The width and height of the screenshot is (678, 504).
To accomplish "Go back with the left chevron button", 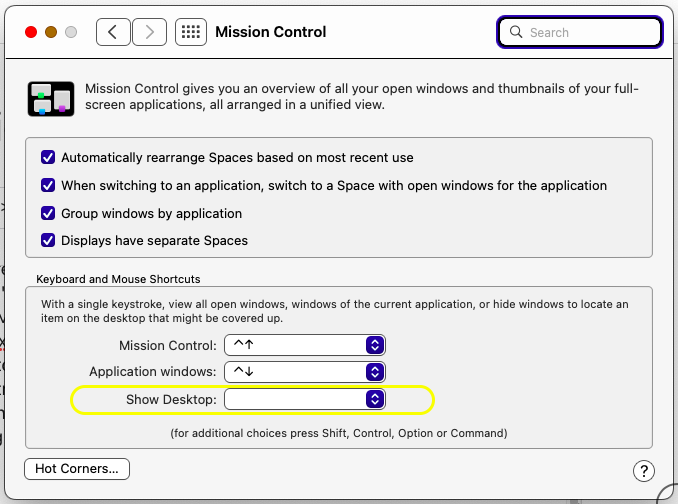I will [x=113, y=32].
